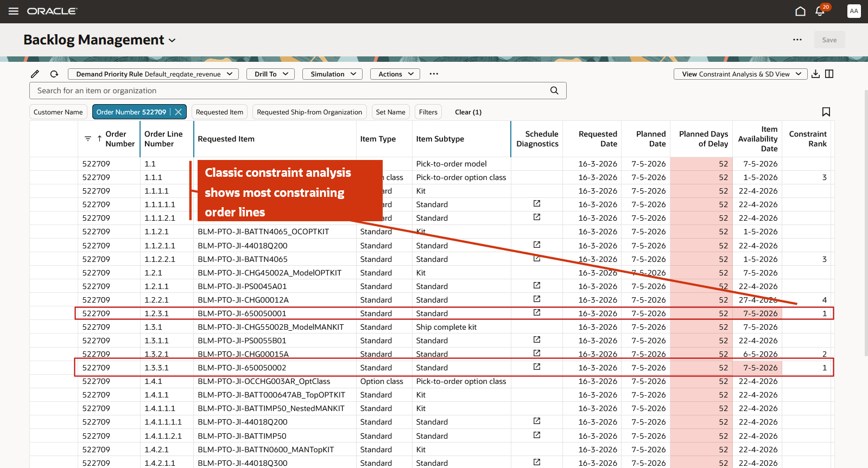
Task: Open the column layout icon
Action: tap(829, 74)
